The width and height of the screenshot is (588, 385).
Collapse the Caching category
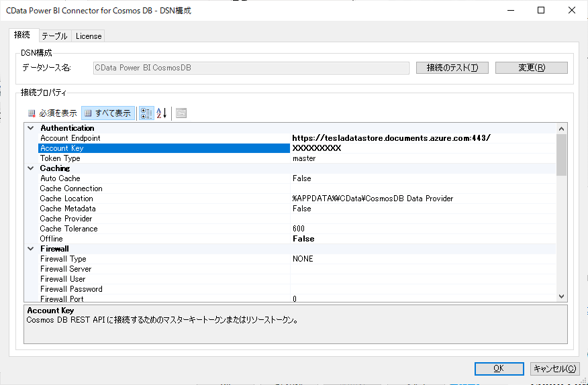pos(31,168)
